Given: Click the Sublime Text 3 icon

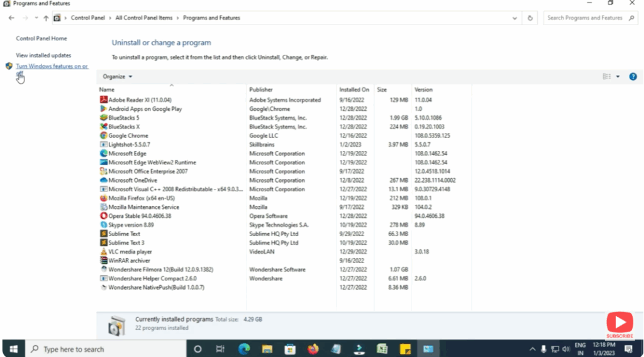Looking at the screenshot, I should click(104, 242).
